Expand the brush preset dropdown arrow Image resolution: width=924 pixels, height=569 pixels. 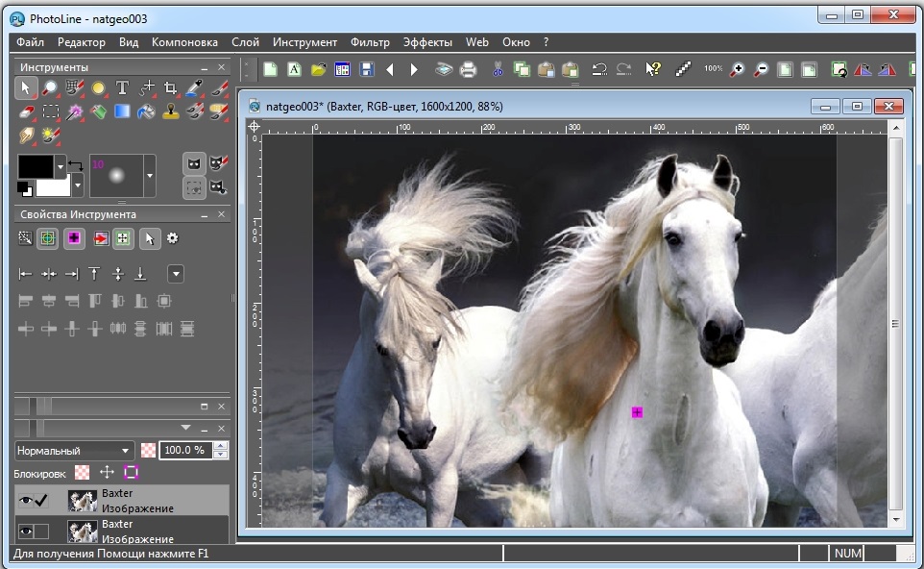pos(149,175)
